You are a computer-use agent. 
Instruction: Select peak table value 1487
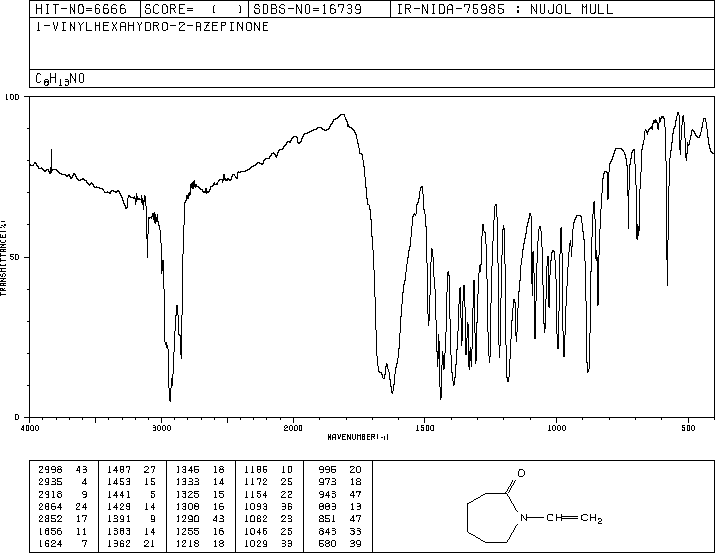119,470
